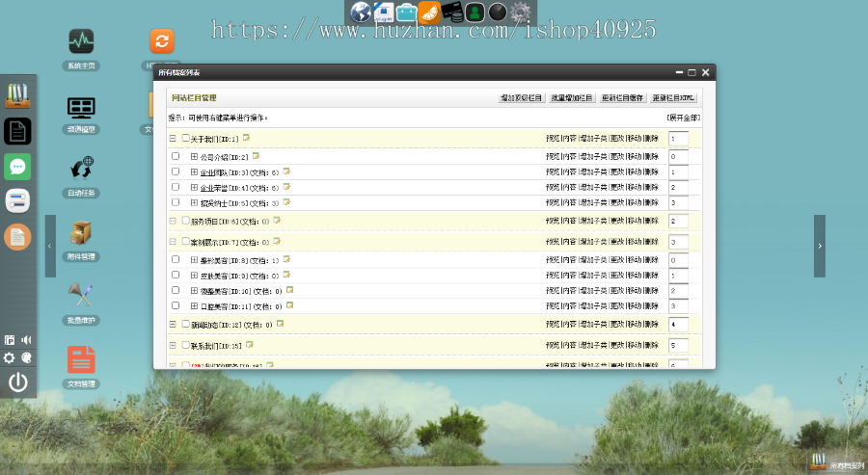Click the orange slice icon in top dock
This screenshot has height=475, width=868.
click(429, 13)
